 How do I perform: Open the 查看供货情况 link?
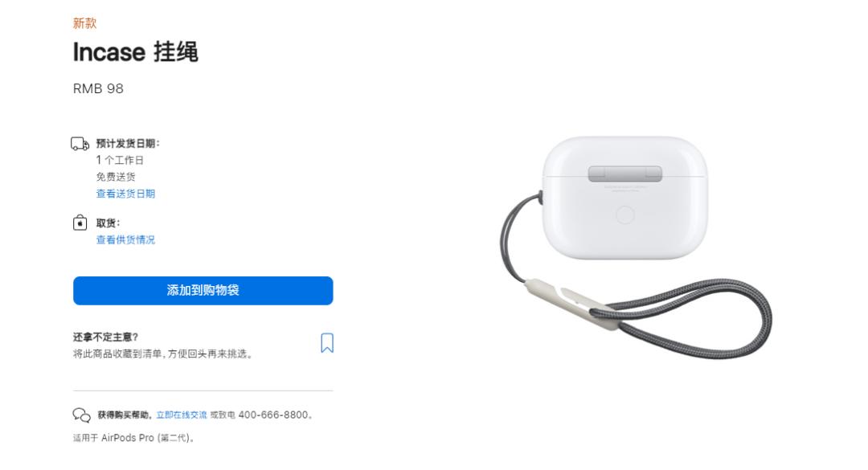(125, 239)
